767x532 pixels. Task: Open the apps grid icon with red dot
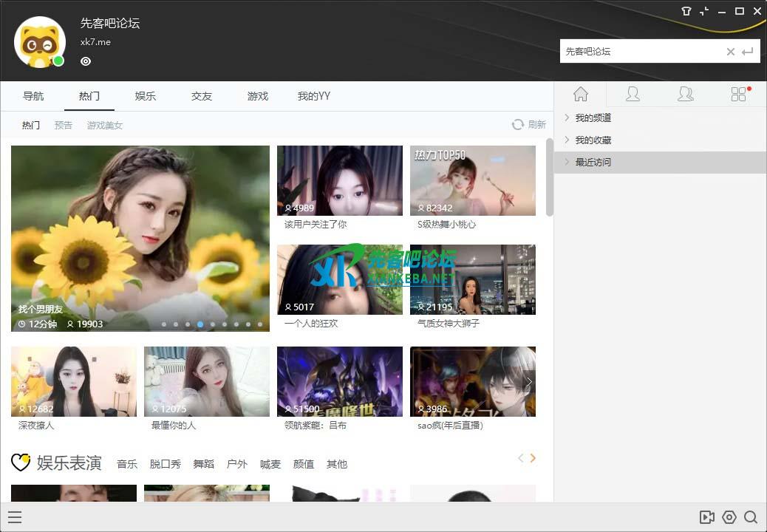click(x=738, y=94)
